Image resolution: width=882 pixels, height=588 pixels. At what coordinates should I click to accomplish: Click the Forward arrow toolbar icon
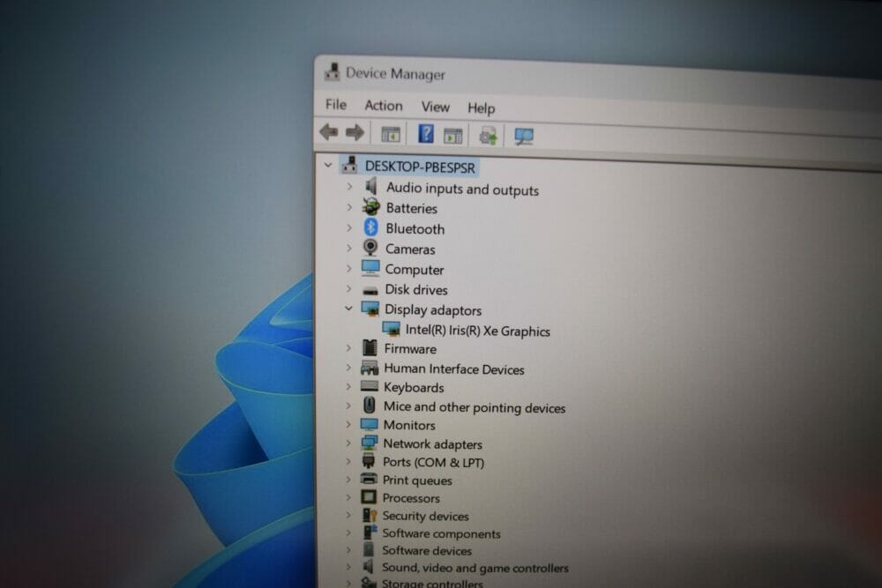coord(355,132)
